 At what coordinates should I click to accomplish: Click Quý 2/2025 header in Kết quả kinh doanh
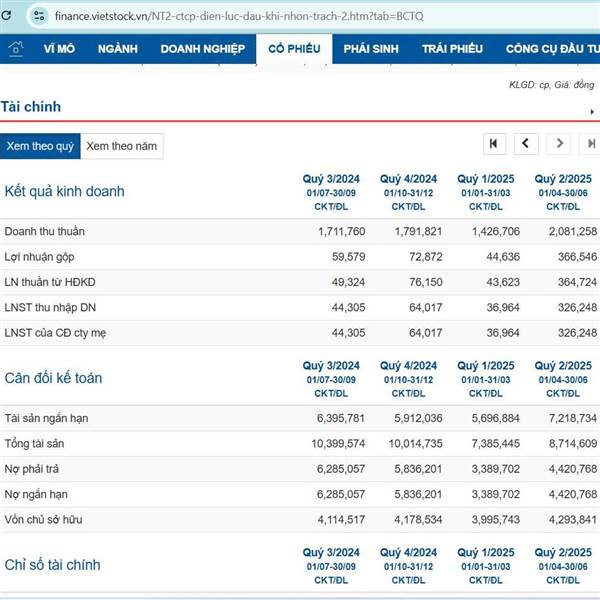tap(563, 179)
